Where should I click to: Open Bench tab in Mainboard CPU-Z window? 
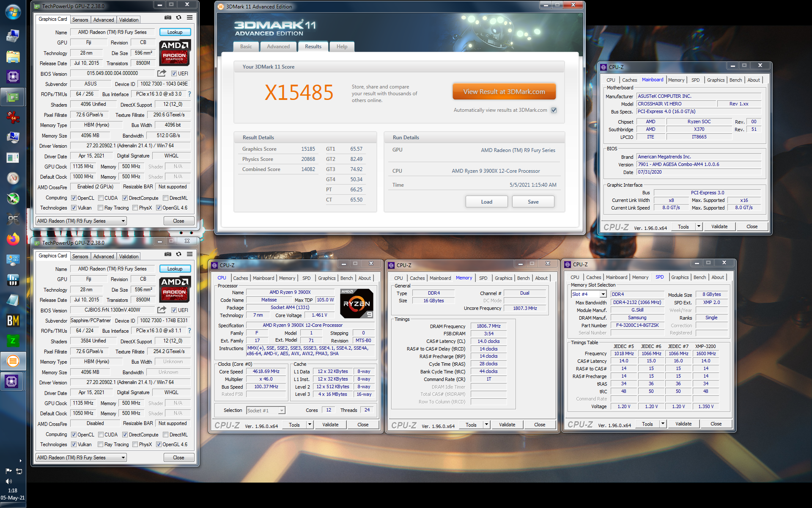tap(735, 80)
